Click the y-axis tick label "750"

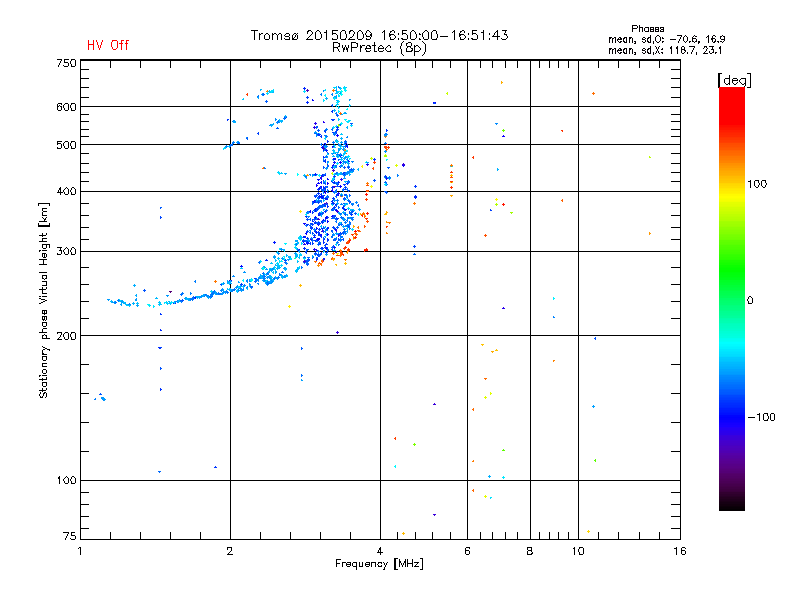[66, 63]
